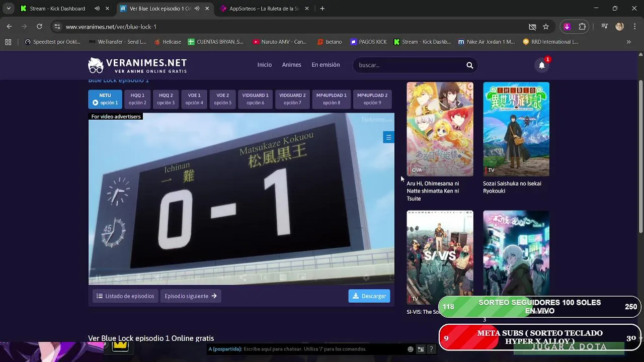Open betano bookmark
The image size is (644, 362).
[330, 42]
